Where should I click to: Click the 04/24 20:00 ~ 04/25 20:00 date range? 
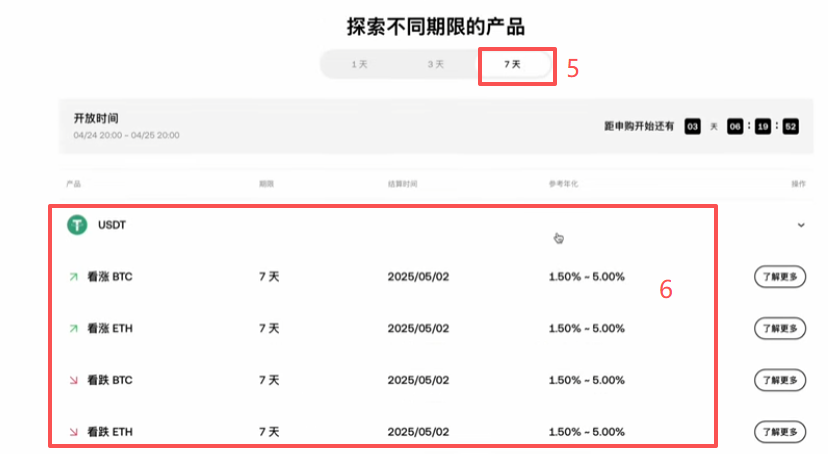coord(127,135)
